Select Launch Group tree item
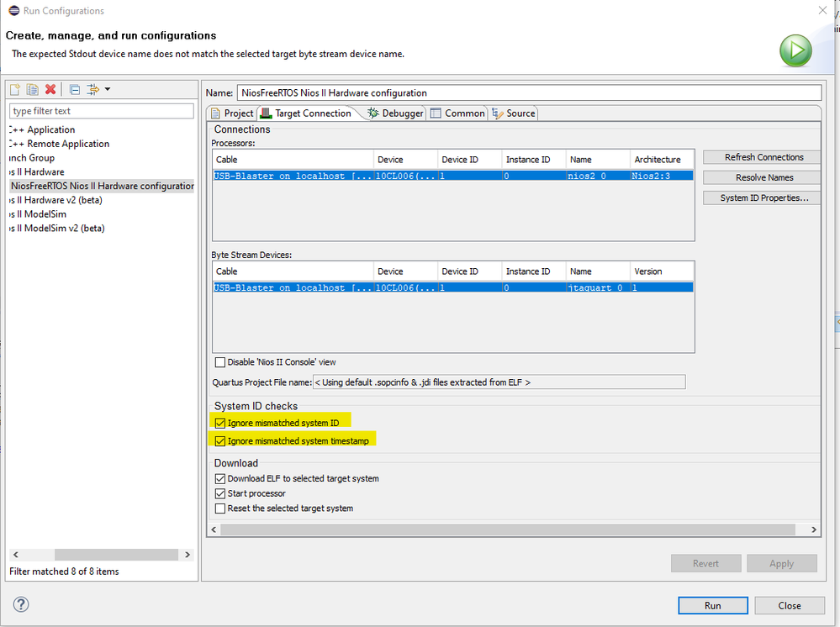The height and width of the screenshot is (627, 840). point(32,158)
